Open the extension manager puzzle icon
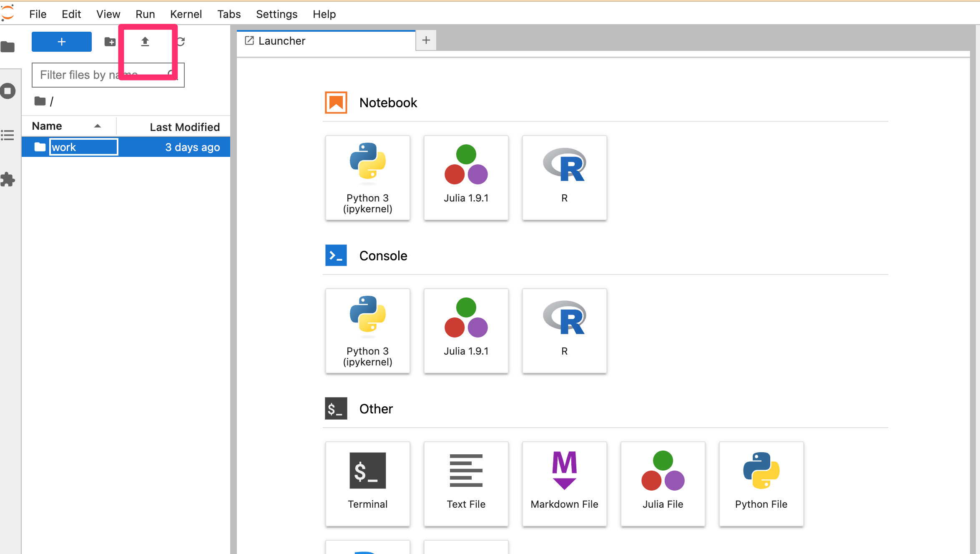 click(8, 180)
